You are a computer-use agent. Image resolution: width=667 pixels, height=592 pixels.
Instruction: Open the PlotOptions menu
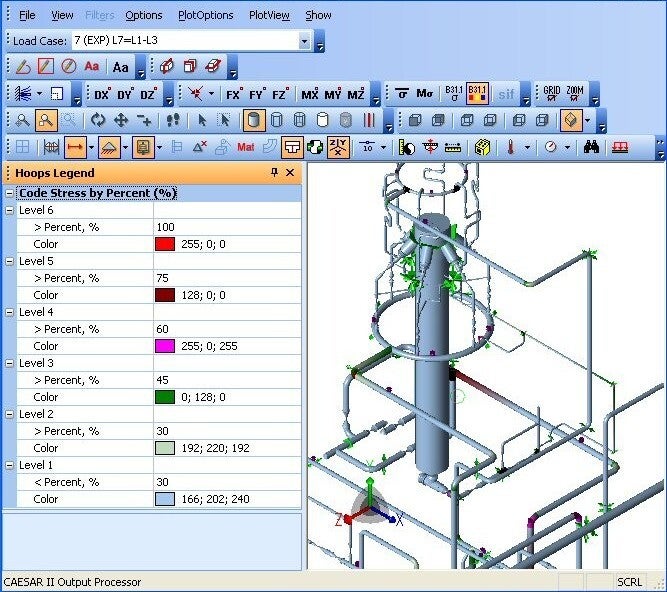tap(205, 15)
